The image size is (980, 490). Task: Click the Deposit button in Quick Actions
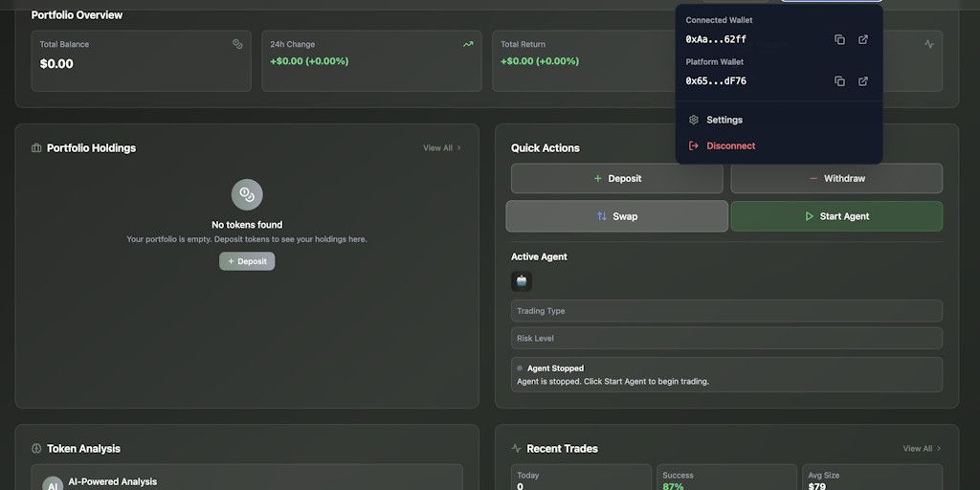[617, 179]
